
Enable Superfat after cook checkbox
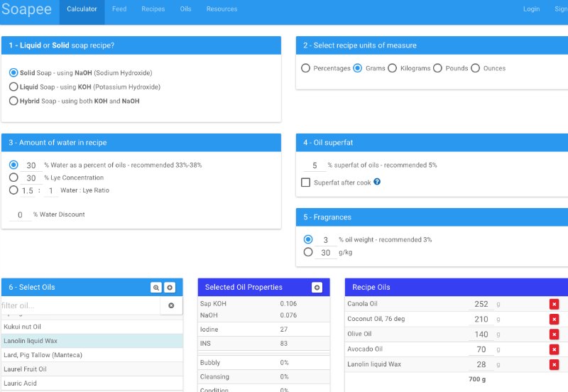306,183
